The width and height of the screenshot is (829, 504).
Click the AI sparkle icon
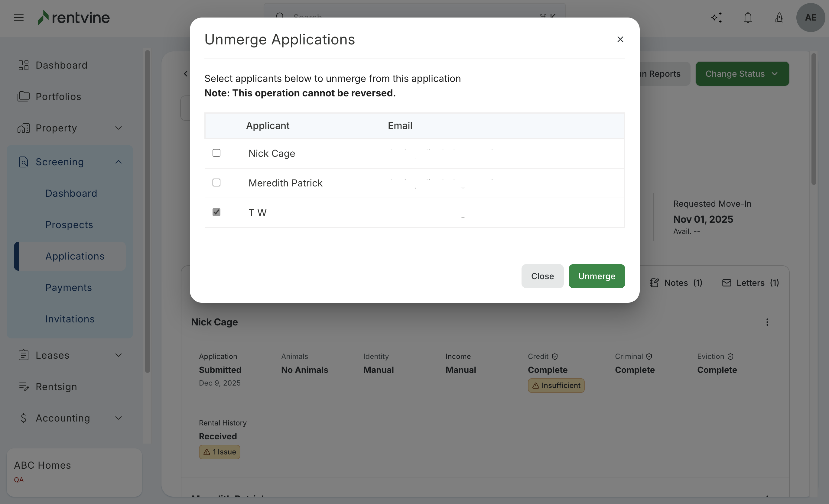pos(717,18)
